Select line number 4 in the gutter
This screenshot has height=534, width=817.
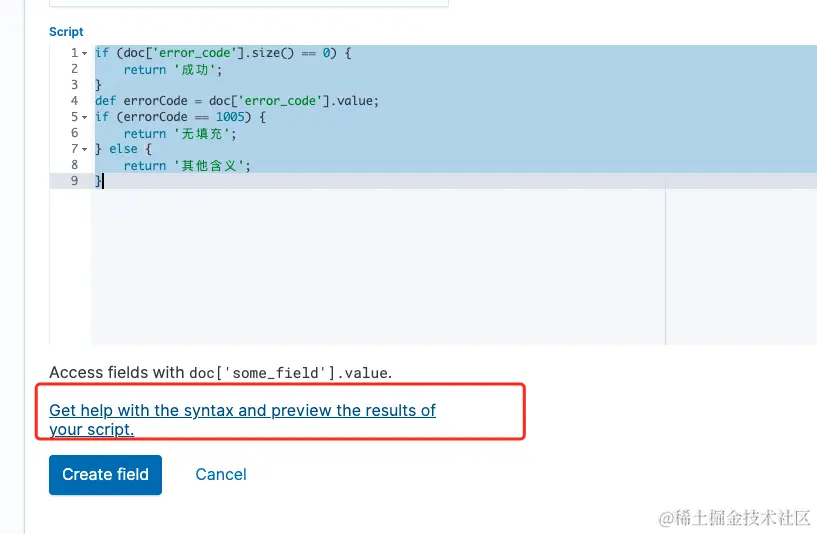(74, 101)
